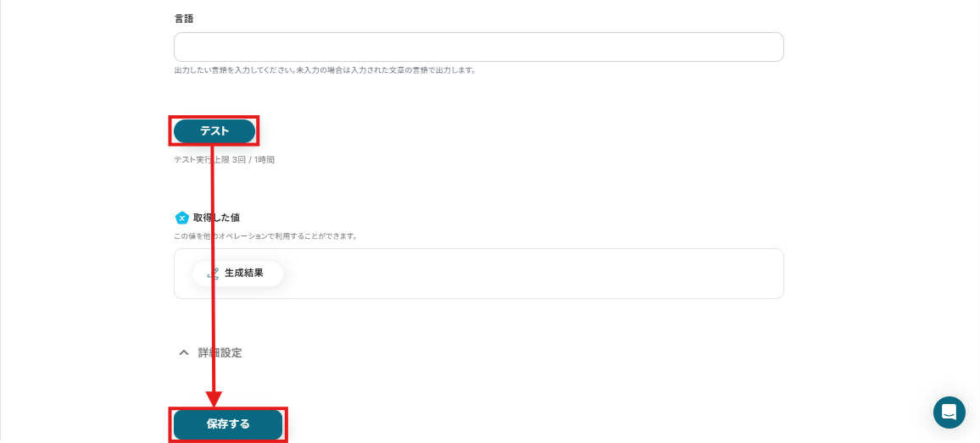Click the 取得した値 heading text

(216, 218)
